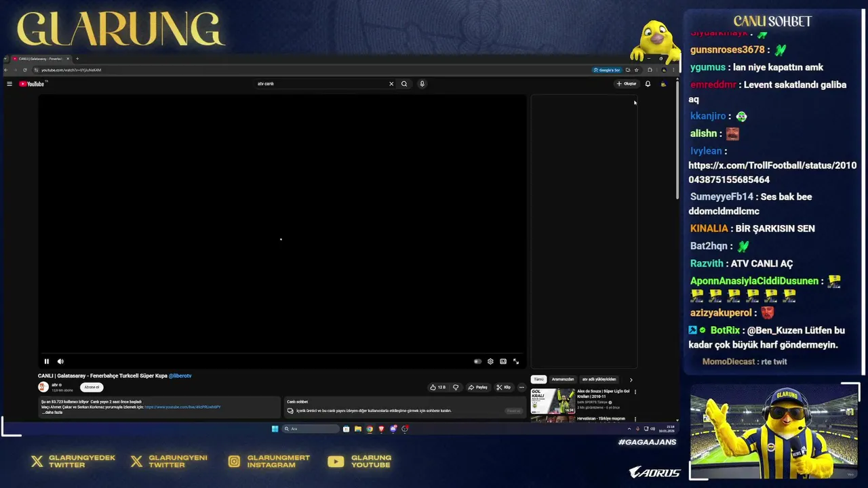Open the @liberotv mention link
Viewport: 868px width, 488px height.
click(180, 375)
